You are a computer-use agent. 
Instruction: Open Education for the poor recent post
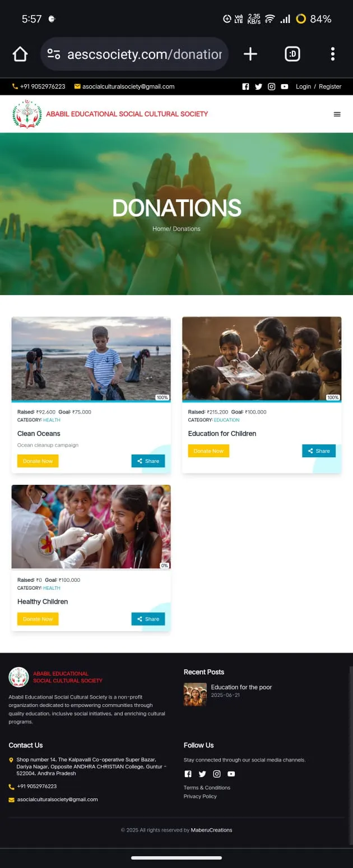click(x=241, y=687)
